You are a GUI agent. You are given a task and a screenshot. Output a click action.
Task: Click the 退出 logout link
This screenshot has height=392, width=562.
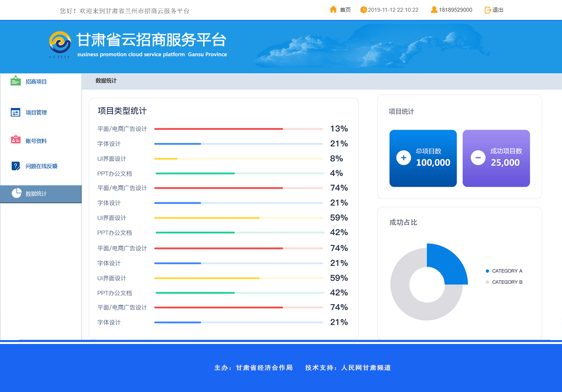coord(498,10)
